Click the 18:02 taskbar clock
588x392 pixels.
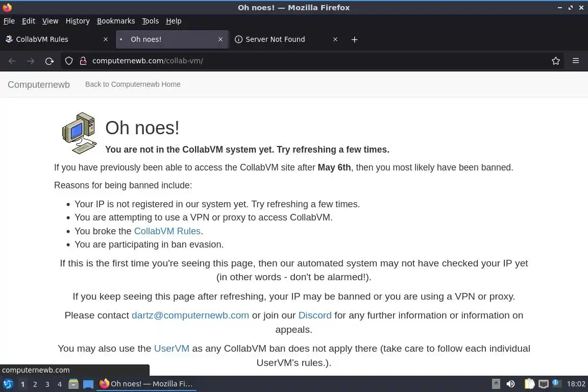(x=576, y=384)
